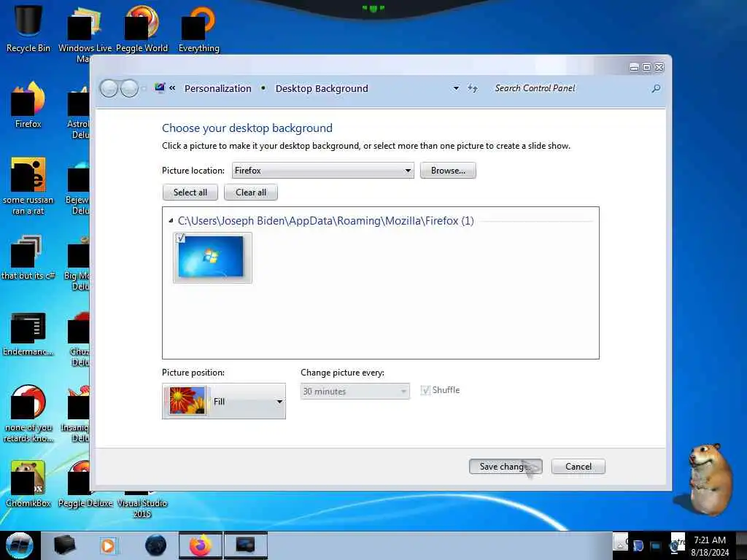747x560 pixels.
Task: Collapse the Firefox folder group arrow
Action: (171, 220)
